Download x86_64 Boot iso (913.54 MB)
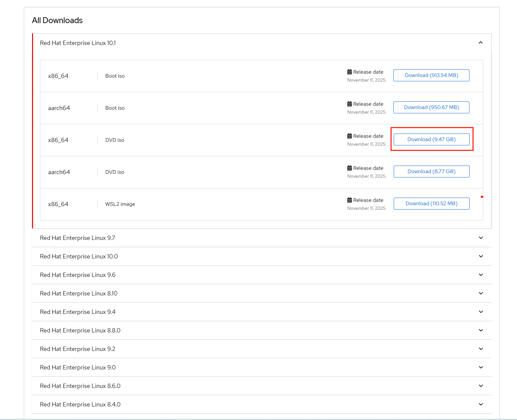Image resolution: width=517 pixels, height=420 pixels. 431,75
